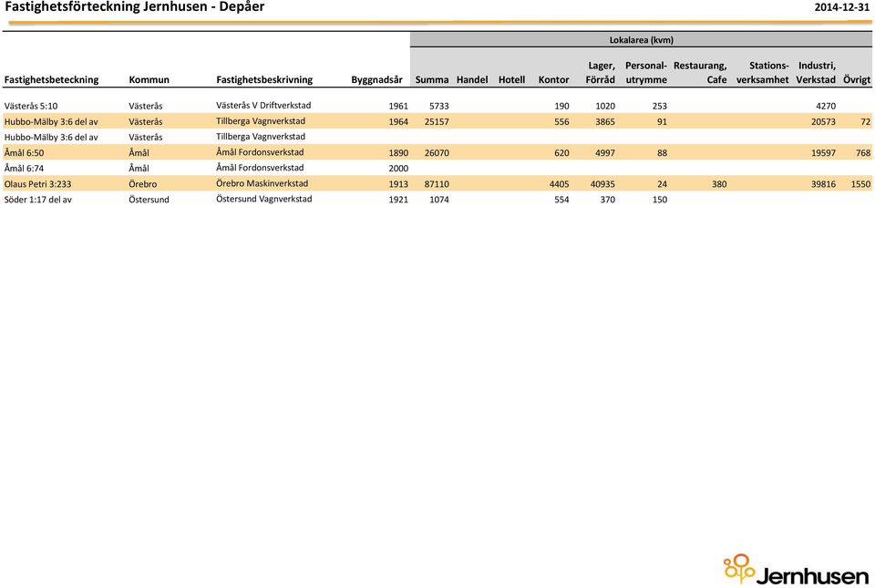The width and height of the screenshot is (875, 588).
Task: Select the Övrigt value 72
Action: pyautogui.click(x=866, y=121)
